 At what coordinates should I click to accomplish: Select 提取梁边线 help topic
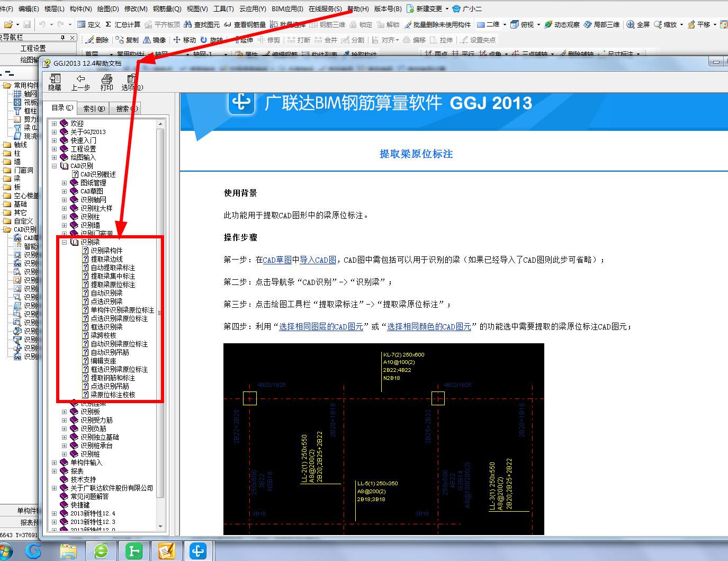[106, 259]
